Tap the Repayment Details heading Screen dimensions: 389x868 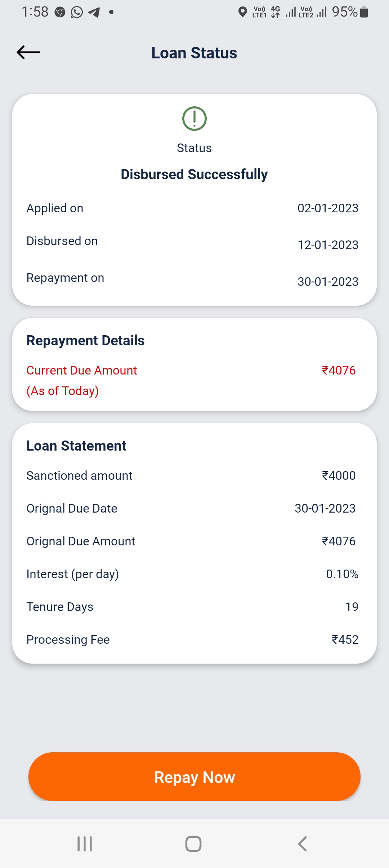click(x=85, y=341)
